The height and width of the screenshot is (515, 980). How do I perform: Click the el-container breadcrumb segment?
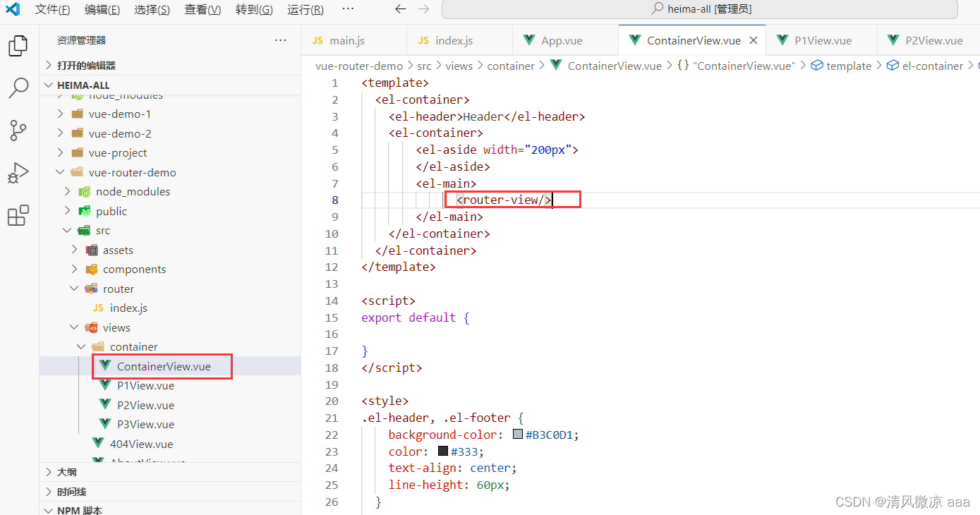click(x=933, y=66)
